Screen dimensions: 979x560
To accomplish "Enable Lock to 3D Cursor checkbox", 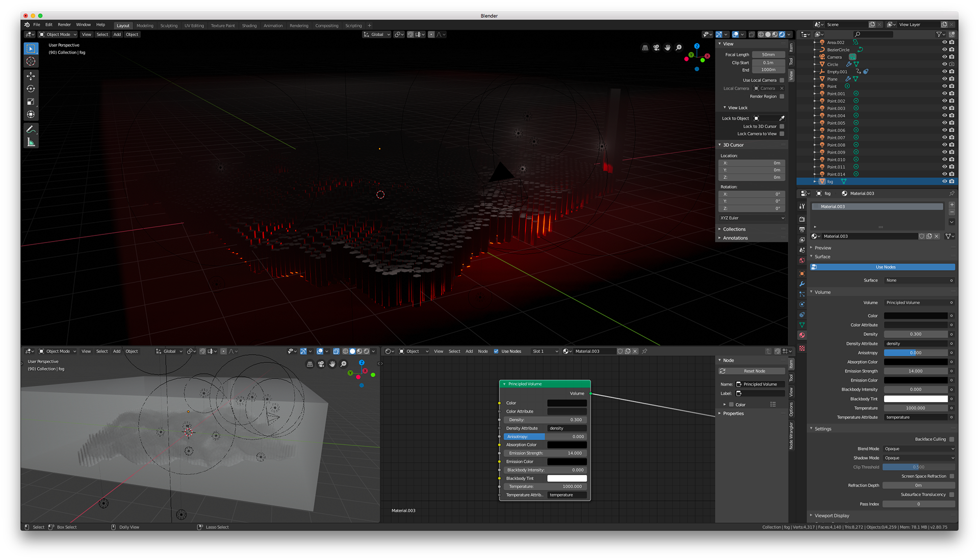I will click(x=782, y=126).
